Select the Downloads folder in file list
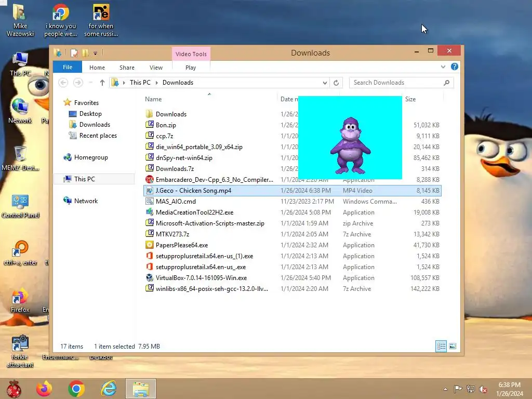532x399 pixels. [x=171, y=114]
